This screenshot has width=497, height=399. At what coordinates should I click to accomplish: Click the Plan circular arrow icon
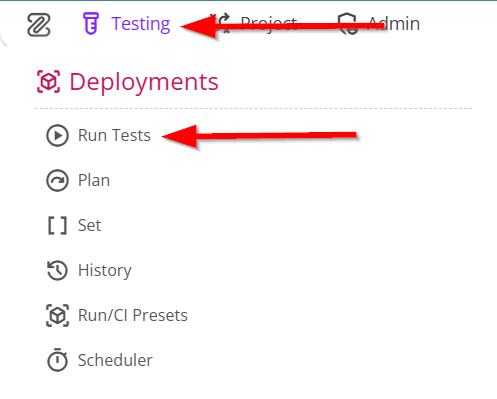(57, 180)
